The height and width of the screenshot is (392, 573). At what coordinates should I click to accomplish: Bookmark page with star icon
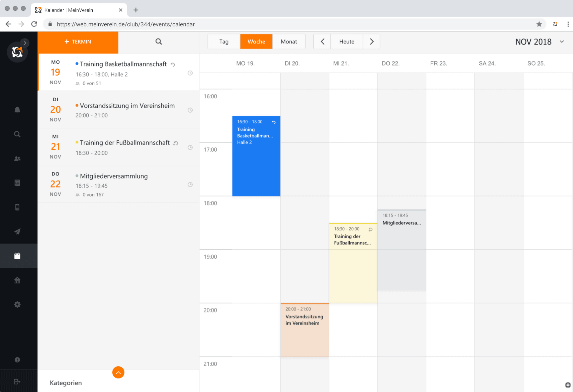coord(539,24)
